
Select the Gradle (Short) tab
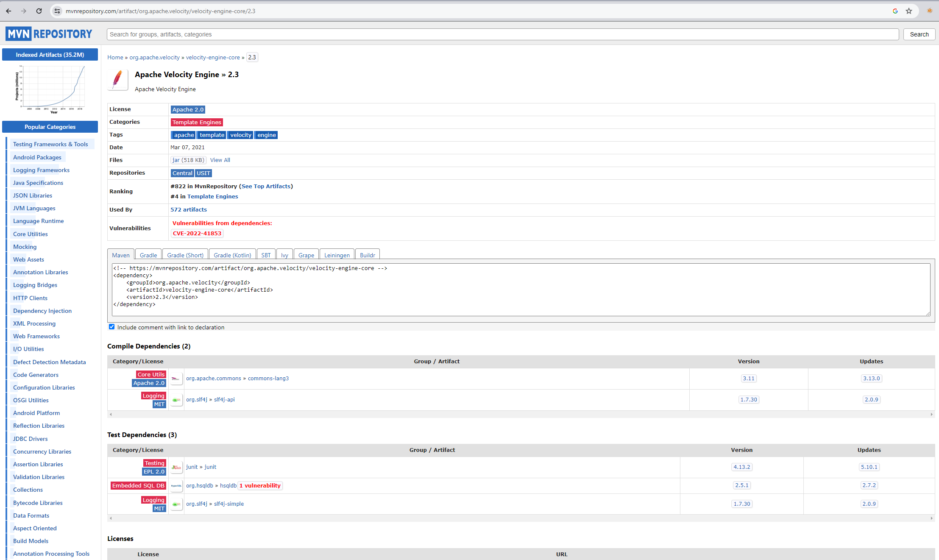pyautogui.click(x=185, y=255)
